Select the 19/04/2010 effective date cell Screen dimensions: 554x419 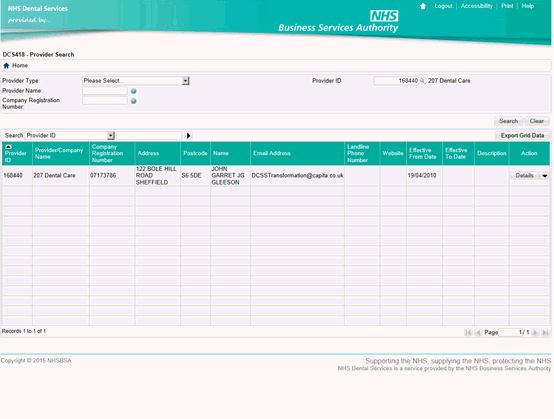424,176
